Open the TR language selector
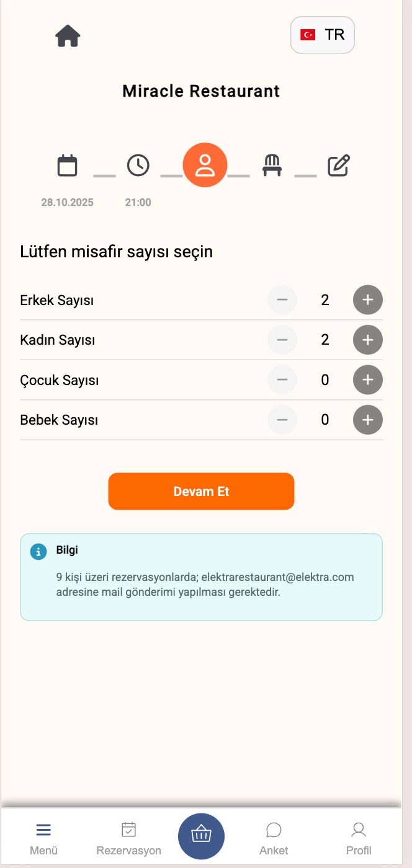The height and width of the screenshot is (868, 412). point(322,35)
